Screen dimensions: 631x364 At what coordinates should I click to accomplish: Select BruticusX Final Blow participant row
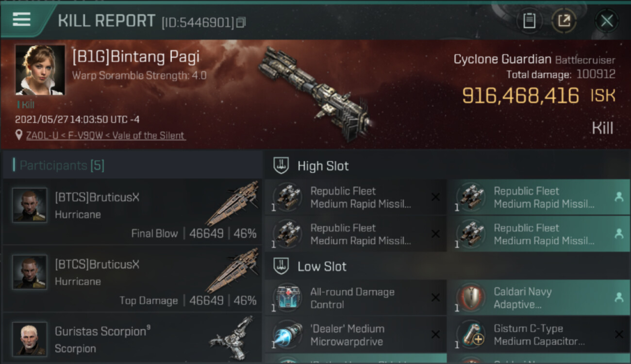click(x=132, y=212)
